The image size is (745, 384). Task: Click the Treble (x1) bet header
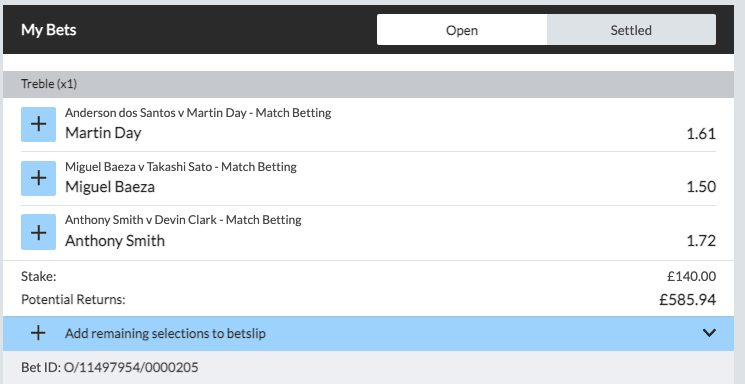[368, 84]
